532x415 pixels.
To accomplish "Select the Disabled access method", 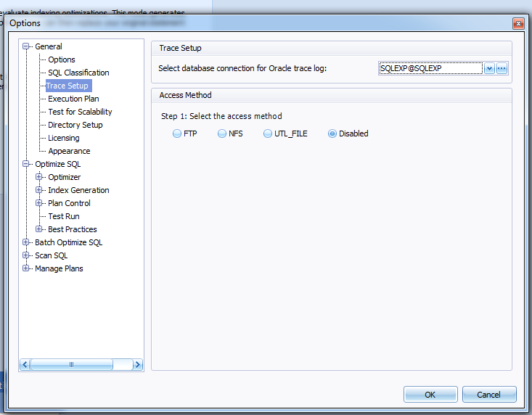I will (332, 133).
